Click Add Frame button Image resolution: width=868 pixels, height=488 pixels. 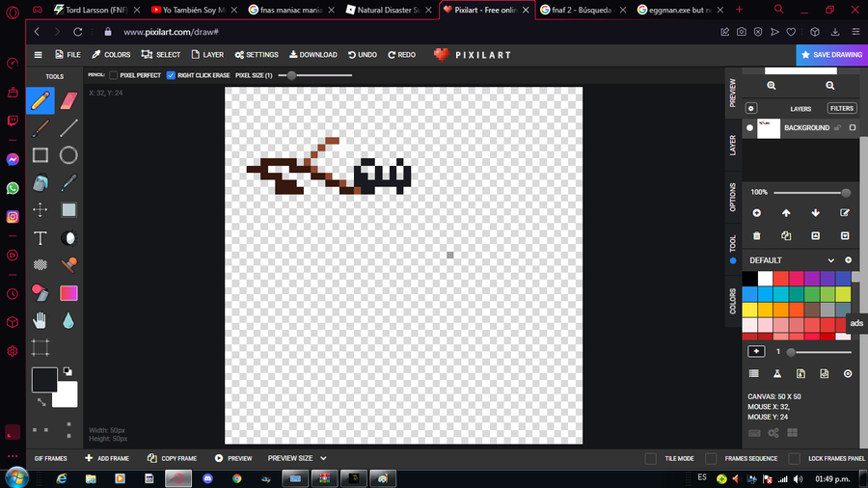(107, 458)
